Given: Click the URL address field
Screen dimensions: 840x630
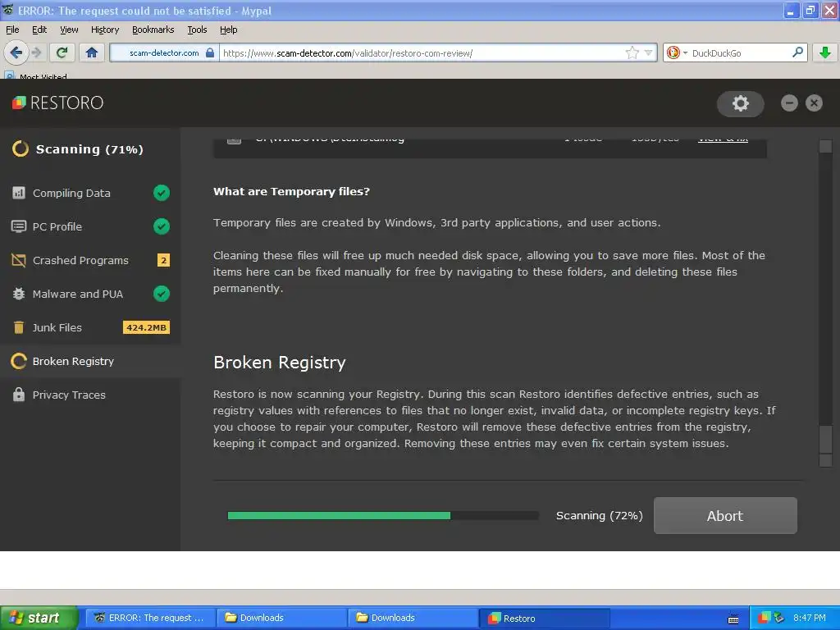Looking at the screenshot, I should click(x=421, y=52).
